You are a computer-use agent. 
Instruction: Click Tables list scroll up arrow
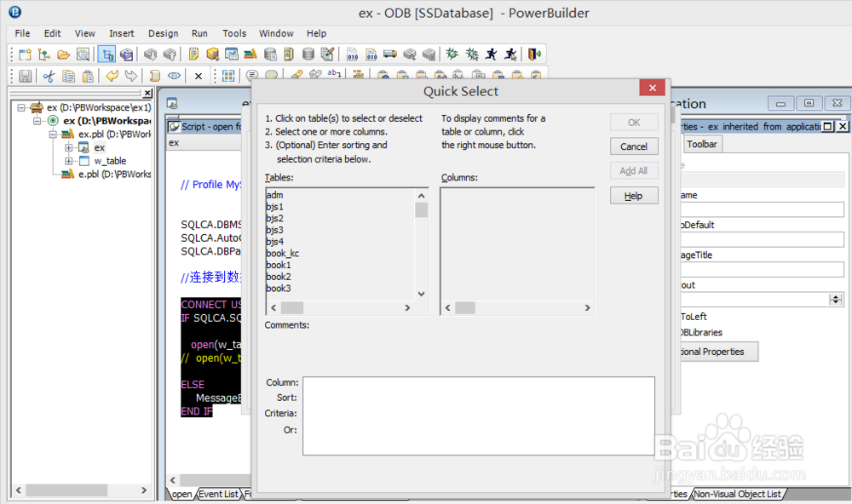click(421, 196)
